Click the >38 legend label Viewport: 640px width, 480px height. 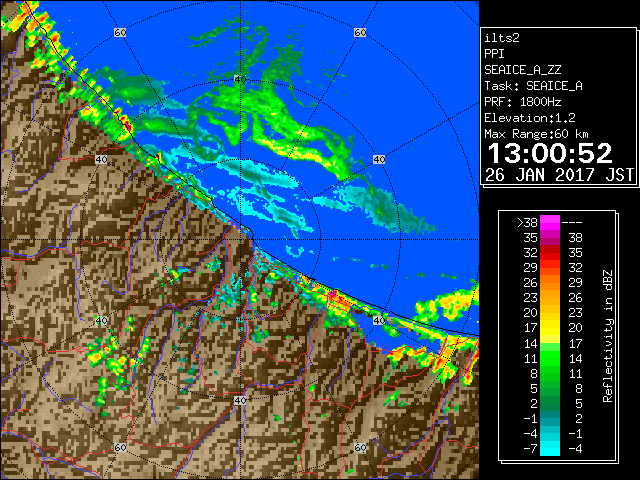click(x=527, y=223)
